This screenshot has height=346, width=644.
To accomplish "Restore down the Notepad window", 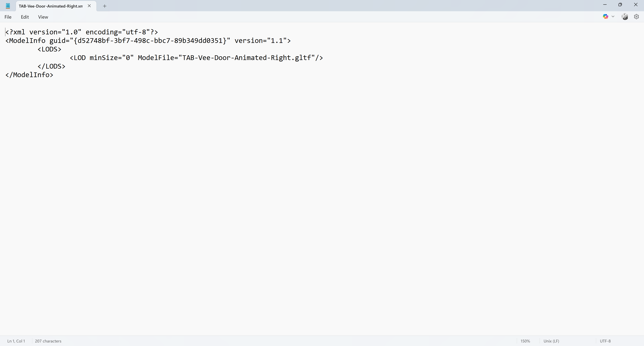I will 620,5.
